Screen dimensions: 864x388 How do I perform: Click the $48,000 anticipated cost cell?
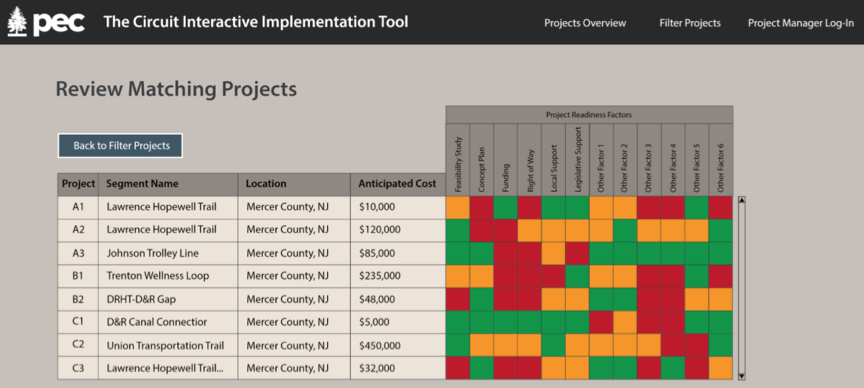click(398, 299)
